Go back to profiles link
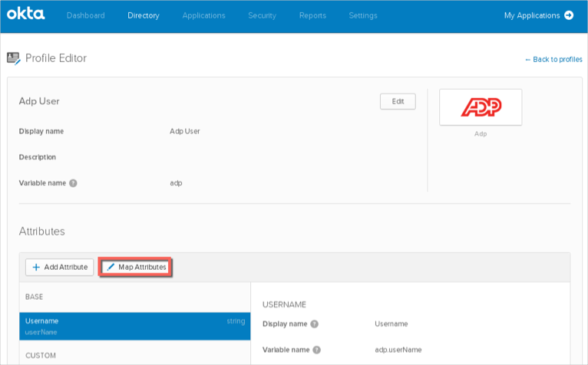 (x=553, y=59)
